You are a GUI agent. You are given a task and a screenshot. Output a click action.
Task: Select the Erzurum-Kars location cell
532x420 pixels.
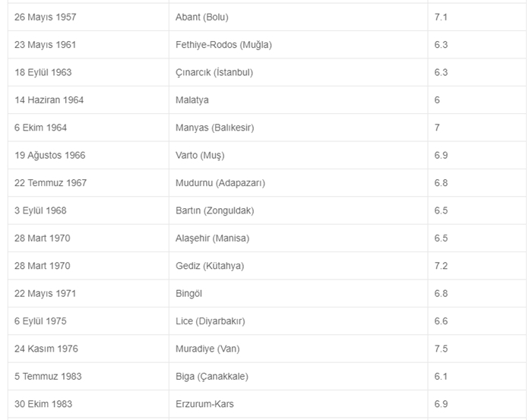(x=206, y=404)
